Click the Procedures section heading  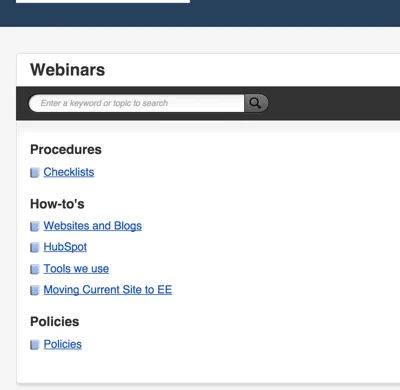click(x=66, y=149)
